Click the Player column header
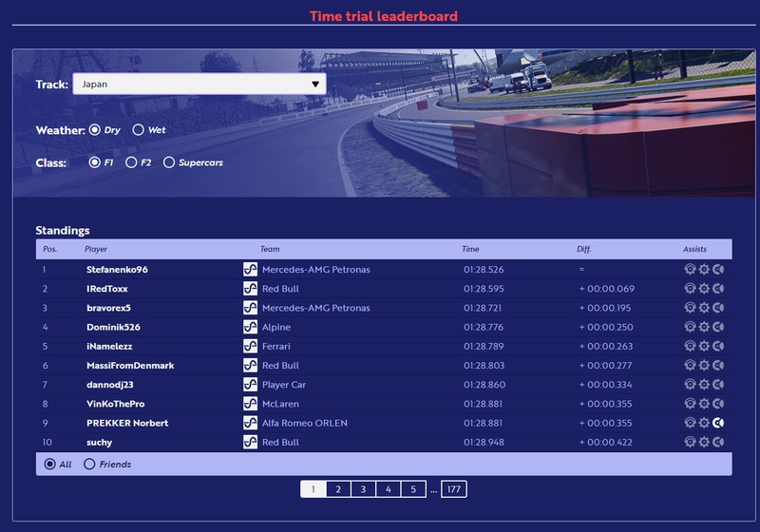 (x=96, y=249)
